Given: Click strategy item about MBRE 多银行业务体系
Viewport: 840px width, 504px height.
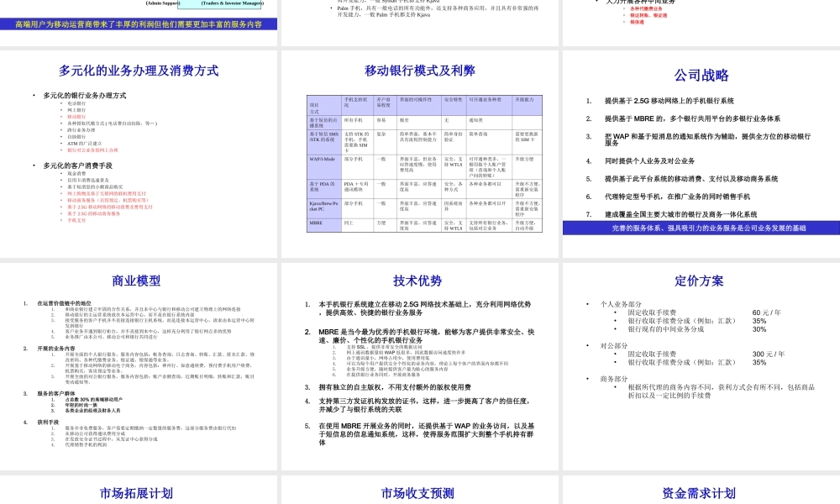Looking at the screenshot, I should point(692,118).
